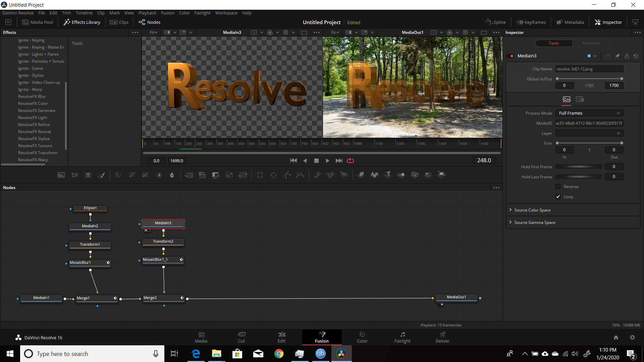Screen dimensions: 644x362
Task: Stop playback
Action: (x=316, y=161)
